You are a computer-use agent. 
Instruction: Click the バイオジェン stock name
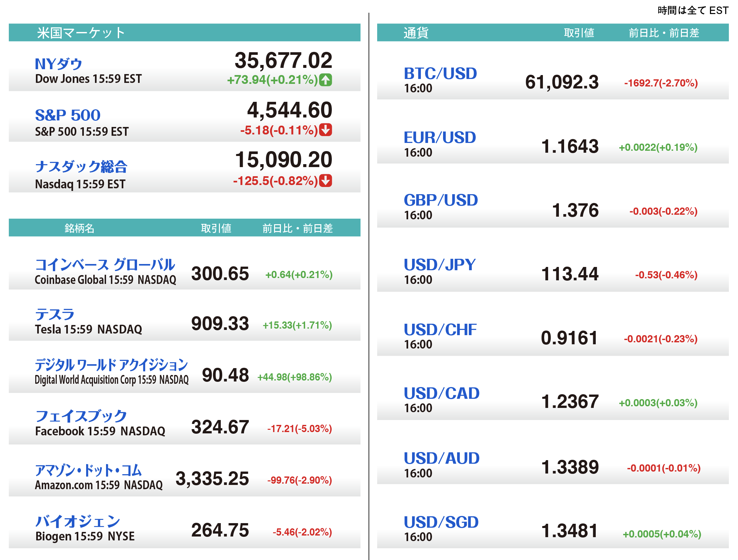[x=78, y=521]
